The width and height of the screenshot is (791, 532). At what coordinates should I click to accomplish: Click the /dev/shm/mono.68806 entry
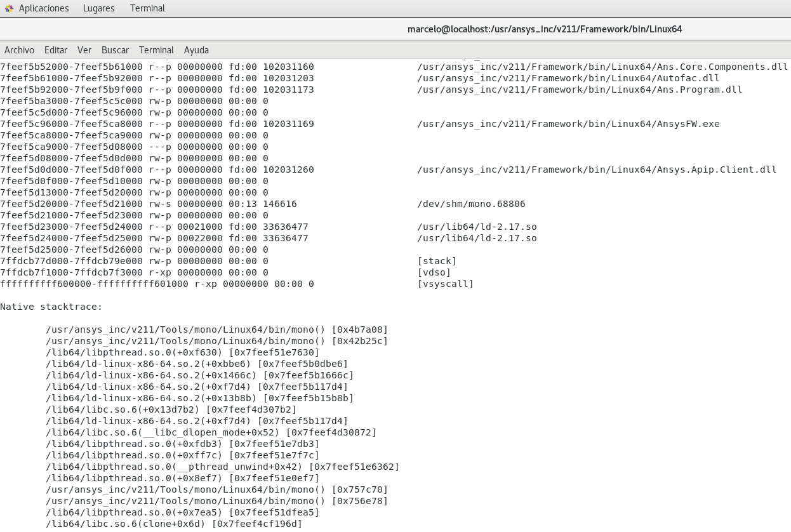(471, 204)
